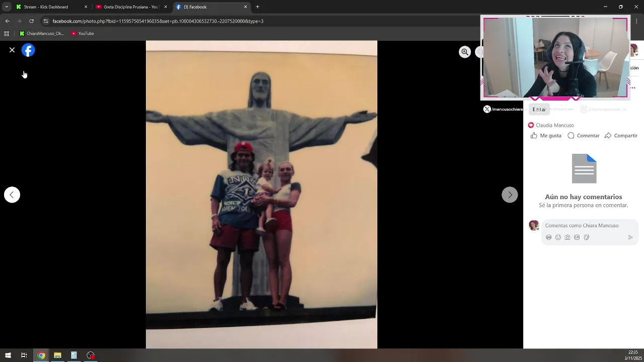Open File Explorer from taskbar
Screen dimensions: 644x362
57,355
